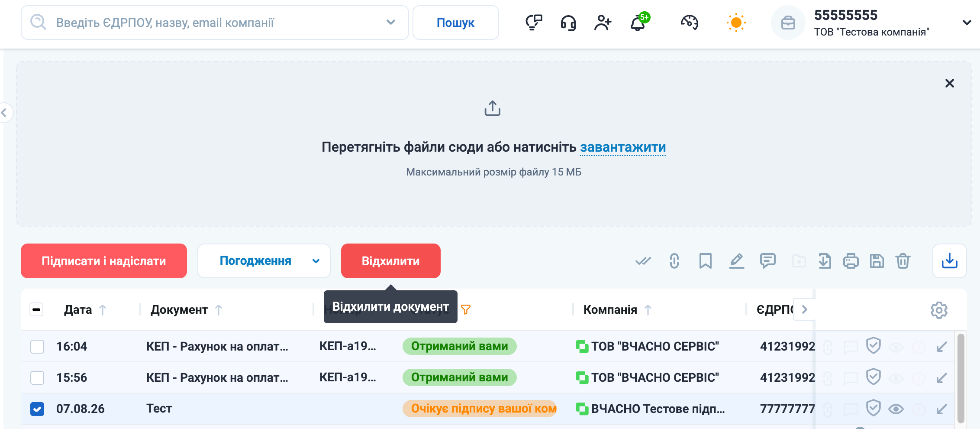Click the pencil edit toolbar icon
This screenshot has height=429, width=980.
coord(737,261)
